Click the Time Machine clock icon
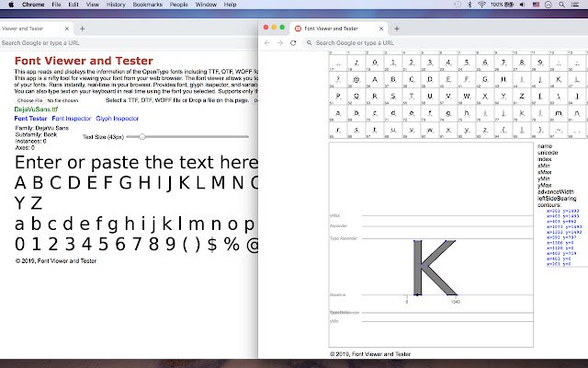 (458, 5)
